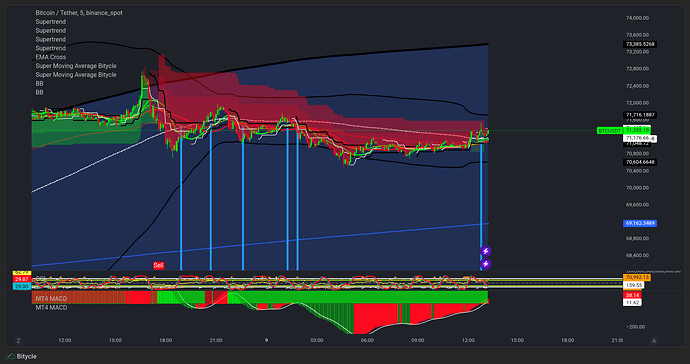Click the lower purple lightning event icon
This screenshot has width=690, height=364.
(x=485, y=264)
